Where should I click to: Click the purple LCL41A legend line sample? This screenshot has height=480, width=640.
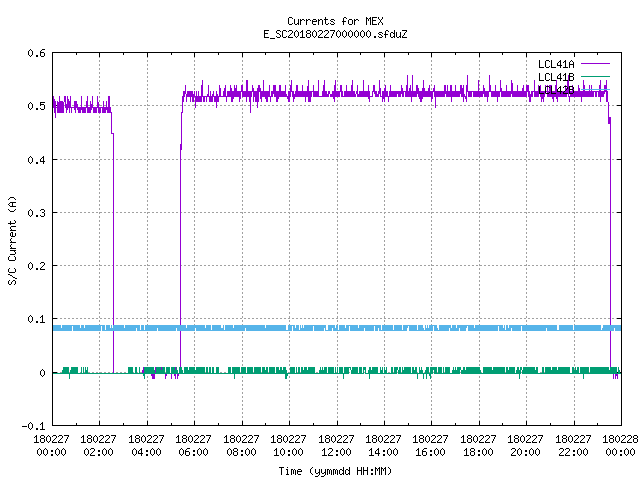click(x=595, y=64)
